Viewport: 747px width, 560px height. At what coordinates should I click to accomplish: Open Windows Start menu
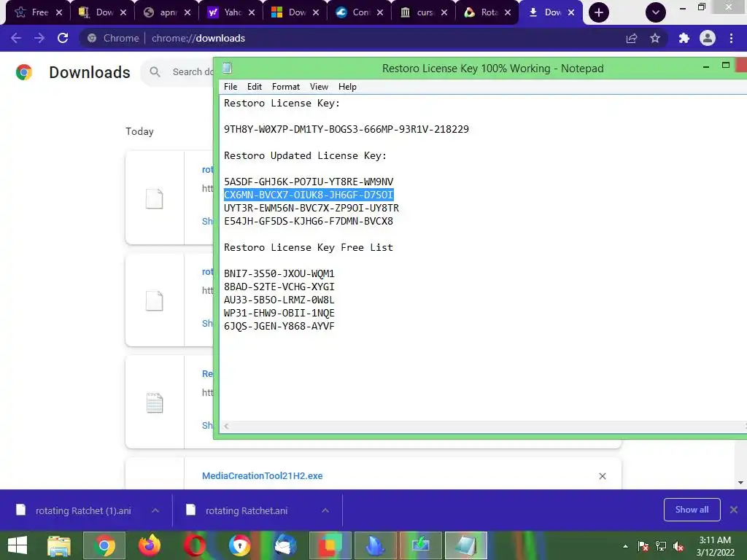click(18, 545)
